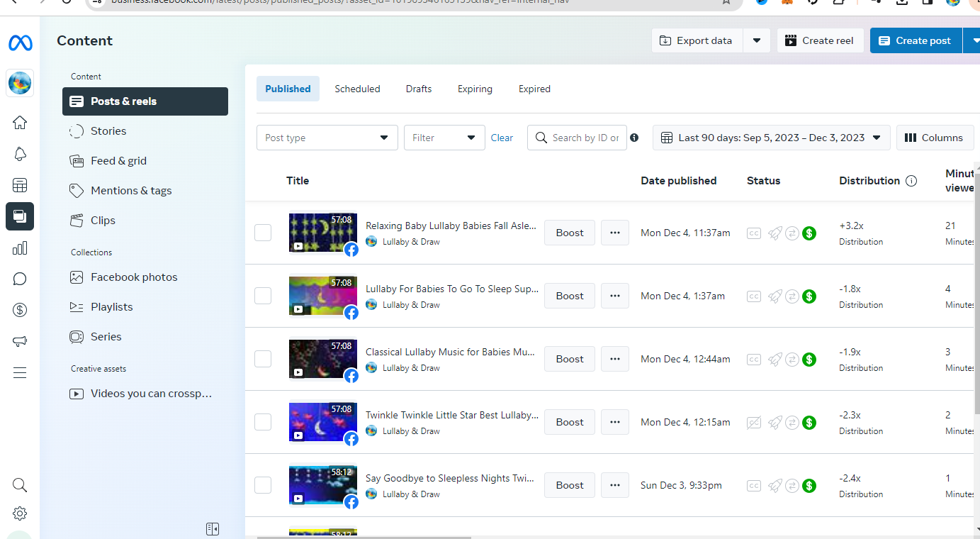Open more options for Say Goodbye post
Viewport: 980px width, 539px height.
[x=615, y=485]
